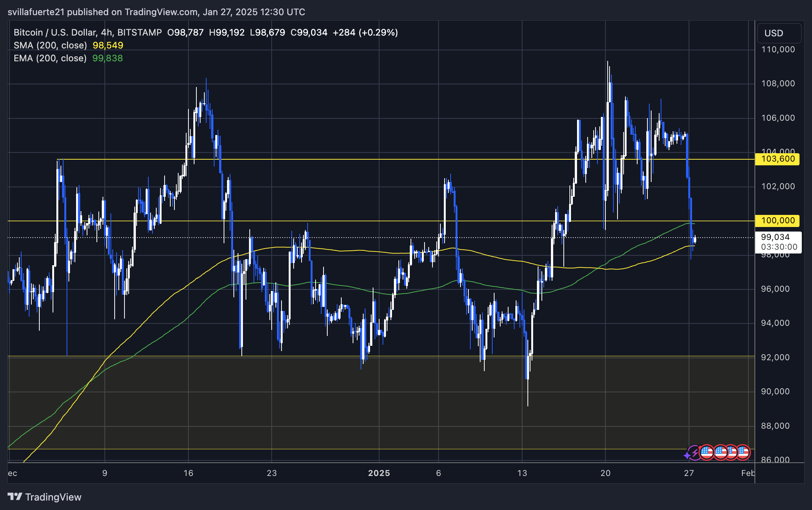
Task: Open the BITSTAMP exchange selector
Action: [x=139, y=32]
